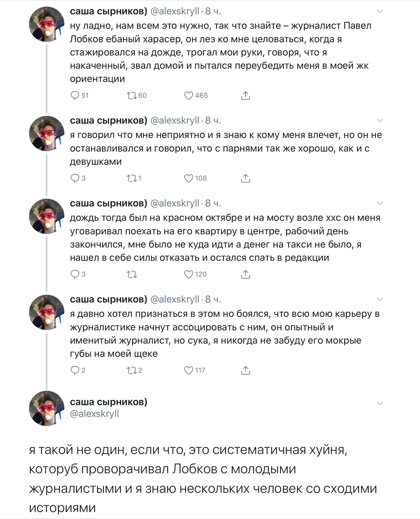Share the first tweet in the thread
The image size is (420, 519).
(245, 95)
